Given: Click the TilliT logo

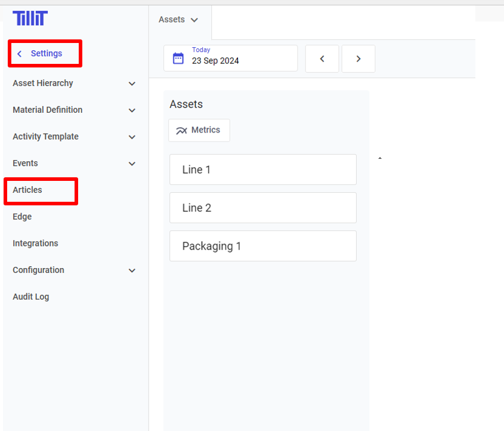Looking at the screenshot, I should [x=30, y=19].
